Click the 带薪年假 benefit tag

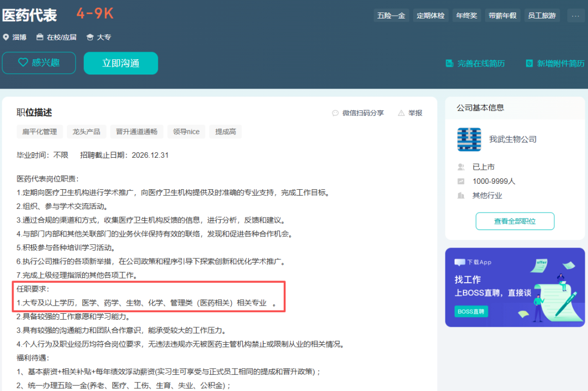(x=503, y=16)
